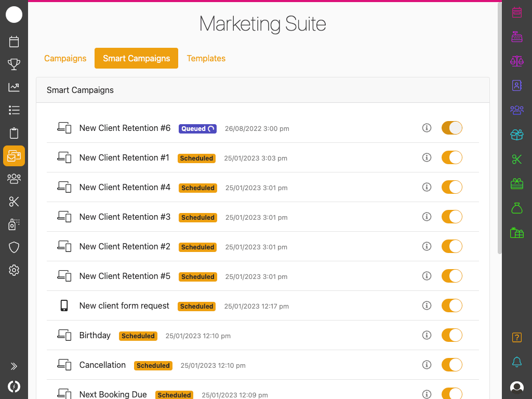Expand the collapsed left sidebar with the chevrons
532x399 pixels.
pyautogui.click(x=14, y=366)
